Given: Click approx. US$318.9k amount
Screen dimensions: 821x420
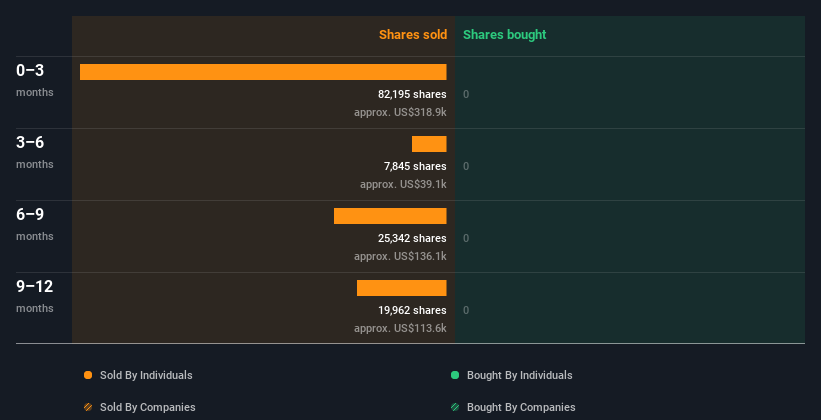Looking at the screenshot, I should 400,112.
